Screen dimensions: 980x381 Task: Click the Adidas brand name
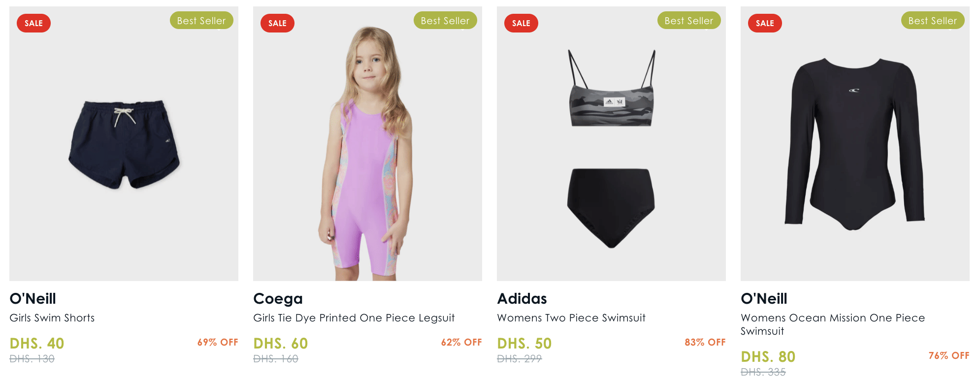(x=522, y=299)
